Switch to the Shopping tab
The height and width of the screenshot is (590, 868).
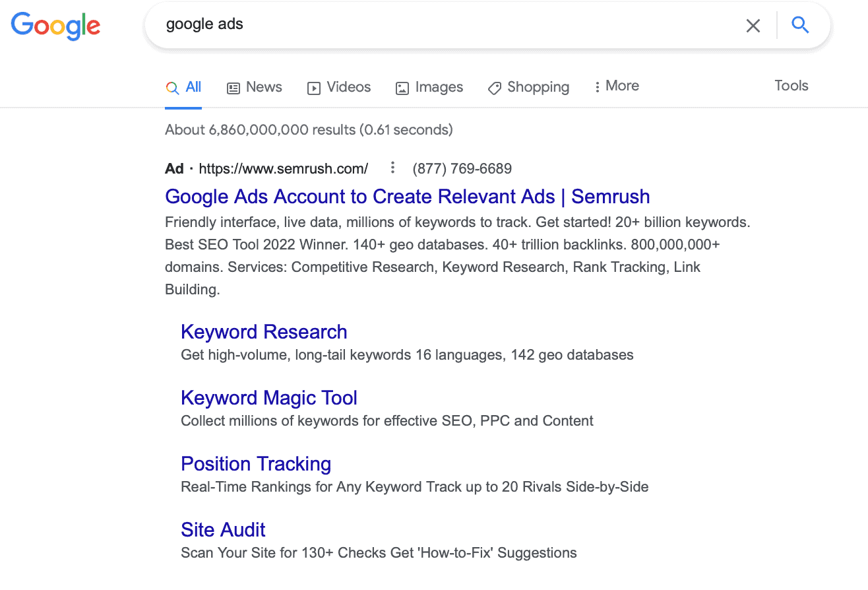528,87
